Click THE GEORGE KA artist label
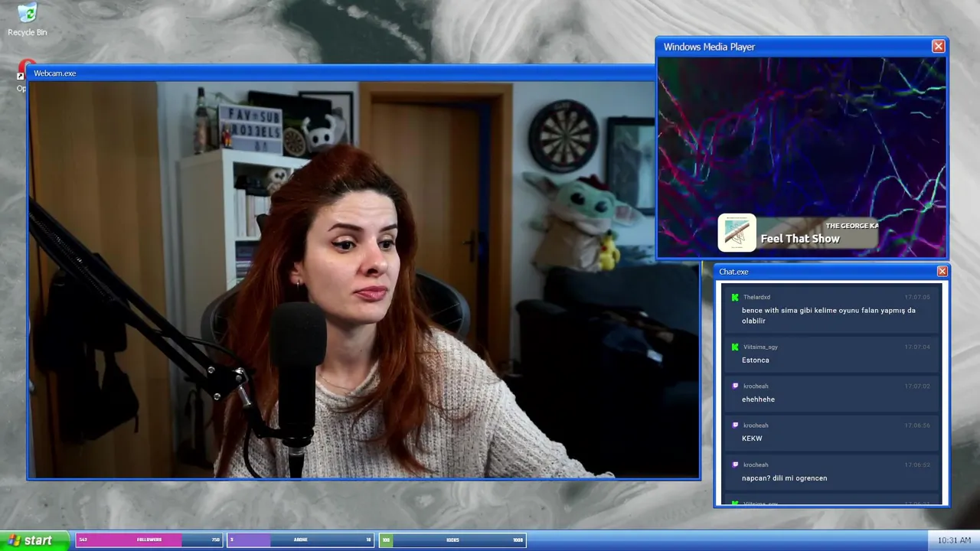 tap(851, 226)
